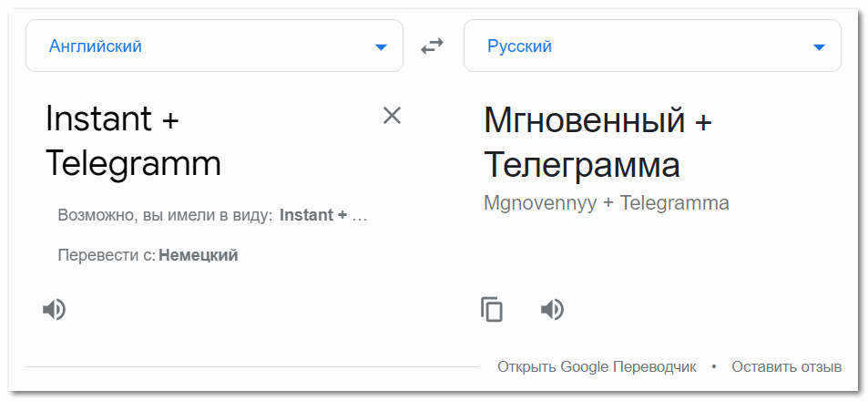
Task: Click the arrow beside Английский
Action: tap(381, 47)
